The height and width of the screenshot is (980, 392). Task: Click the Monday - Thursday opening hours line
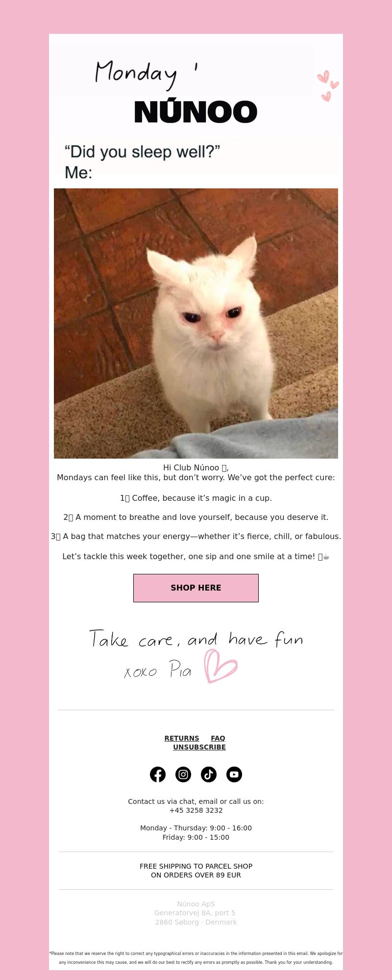click(x=196, y=828)
